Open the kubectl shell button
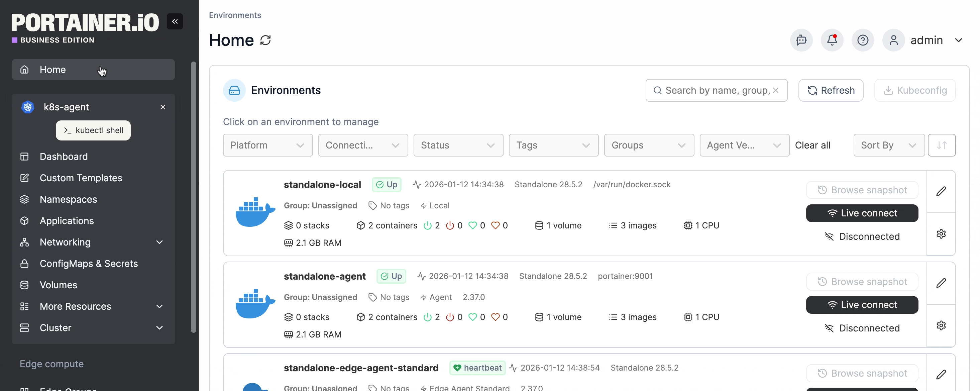This screenshot has height=391, width=980. point(93,130)
